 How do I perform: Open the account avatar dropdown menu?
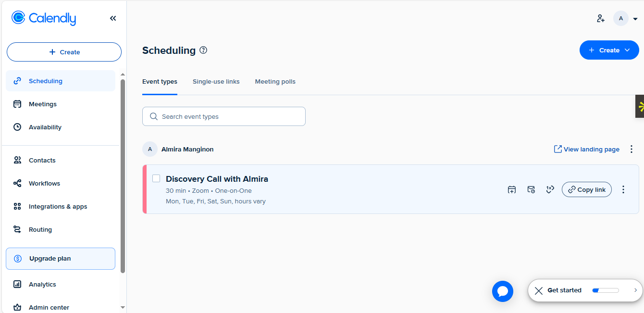[x=625, y=19]
